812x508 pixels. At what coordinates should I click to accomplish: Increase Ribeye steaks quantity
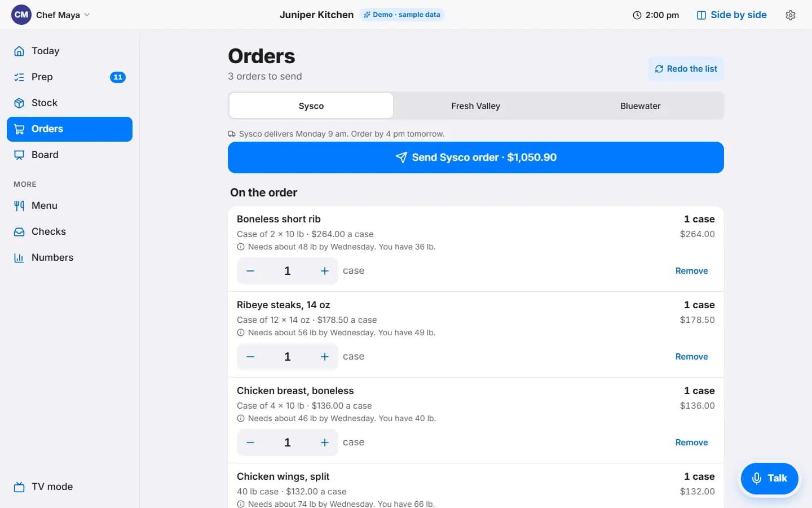pyautogui.click(x=325, y=357)
